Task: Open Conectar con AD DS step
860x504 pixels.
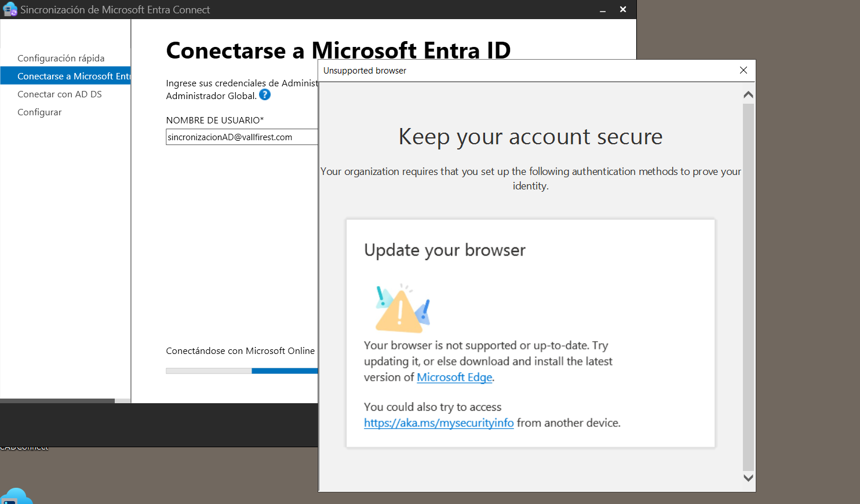Action: click(x=60, y=94)
